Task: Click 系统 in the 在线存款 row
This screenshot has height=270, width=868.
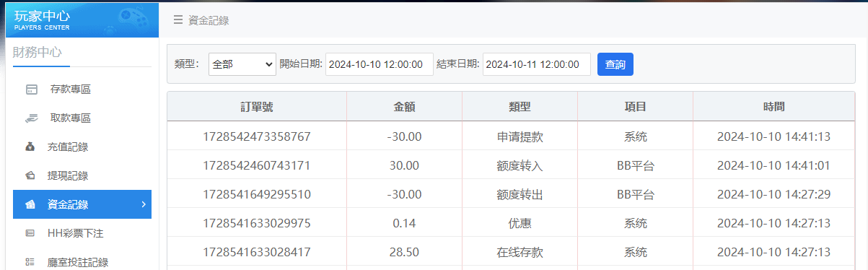Action: pos(635,252)
